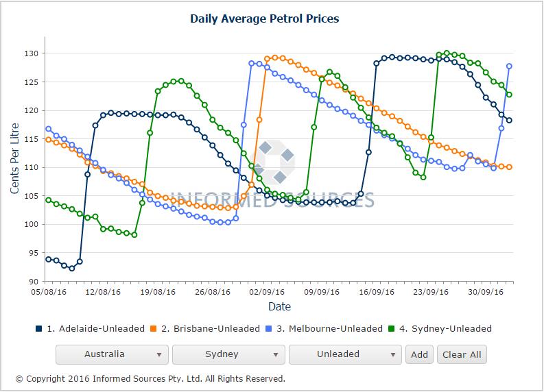
Task: Click the final Adelaide data point near 118
Action: 509,120
